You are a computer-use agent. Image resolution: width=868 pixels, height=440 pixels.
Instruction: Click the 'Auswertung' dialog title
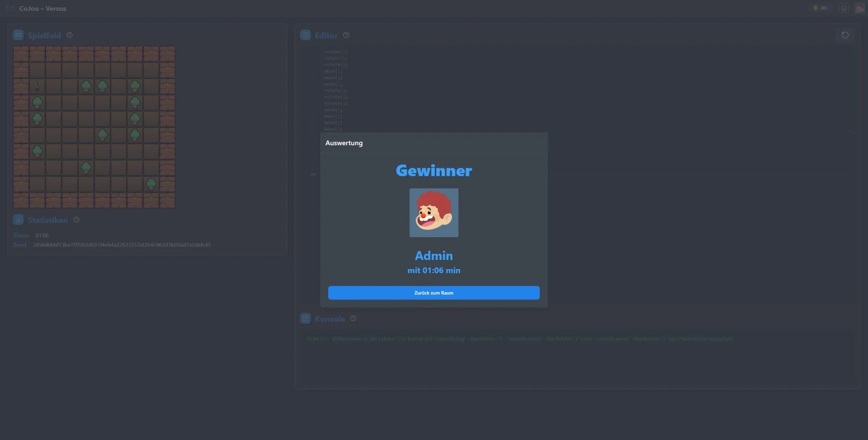pyautogui.click(x=344, y=143)
